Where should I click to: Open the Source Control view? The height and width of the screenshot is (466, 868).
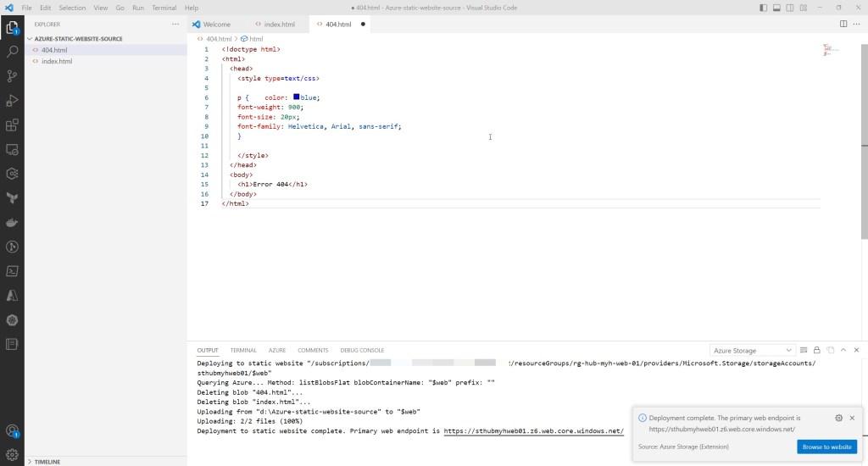(x=12, y=76)
